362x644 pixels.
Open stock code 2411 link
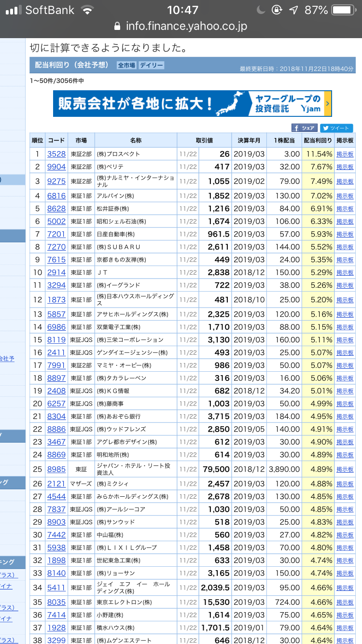[x=56, y=352]
